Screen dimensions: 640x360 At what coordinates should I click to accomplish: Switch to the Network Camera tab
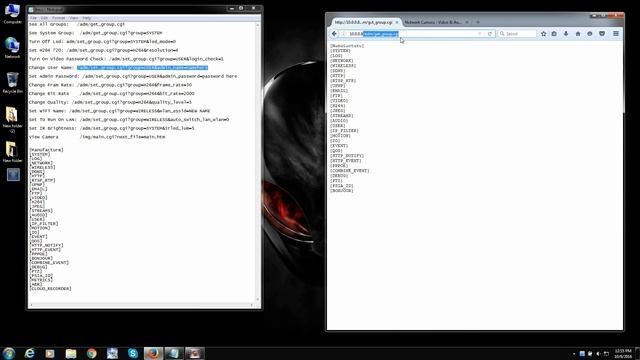[x=433, y=22]
